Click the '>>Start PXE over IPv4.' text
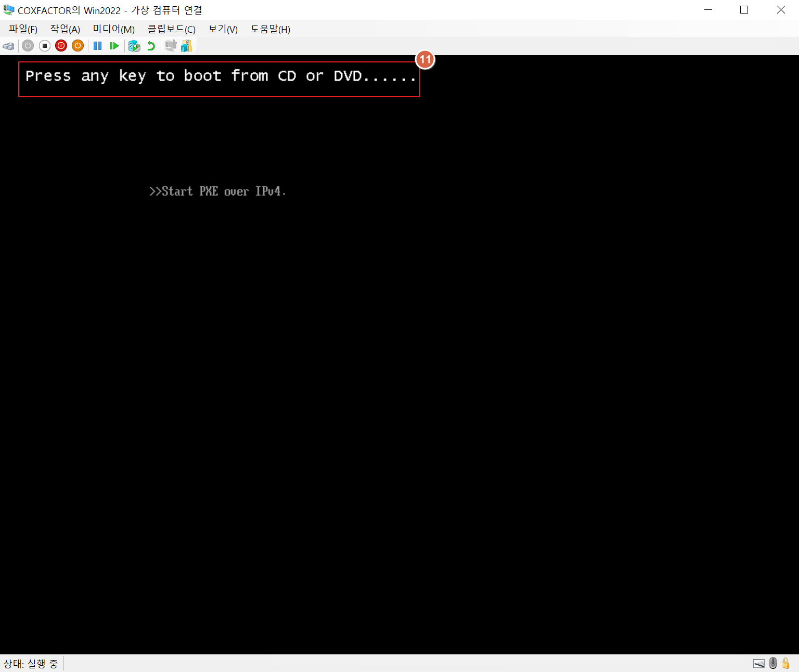 coord(217,191)
